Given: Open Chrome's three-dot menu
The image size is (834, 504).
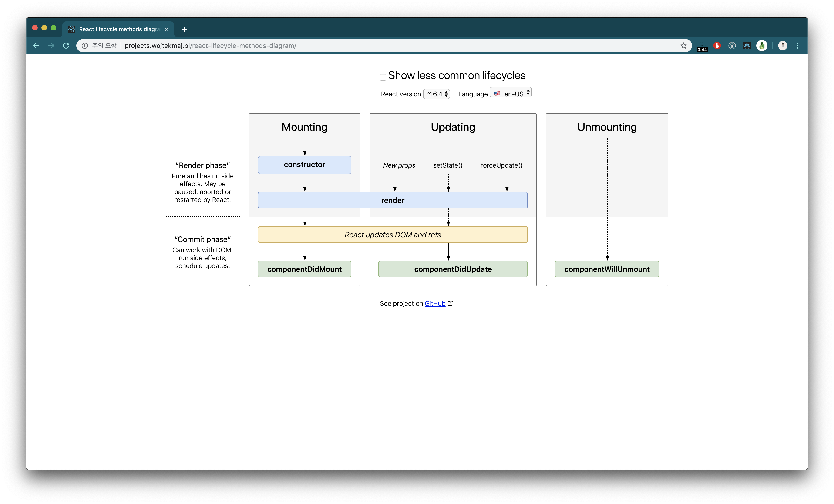Looking at the screenshot, I should [798, 46].
